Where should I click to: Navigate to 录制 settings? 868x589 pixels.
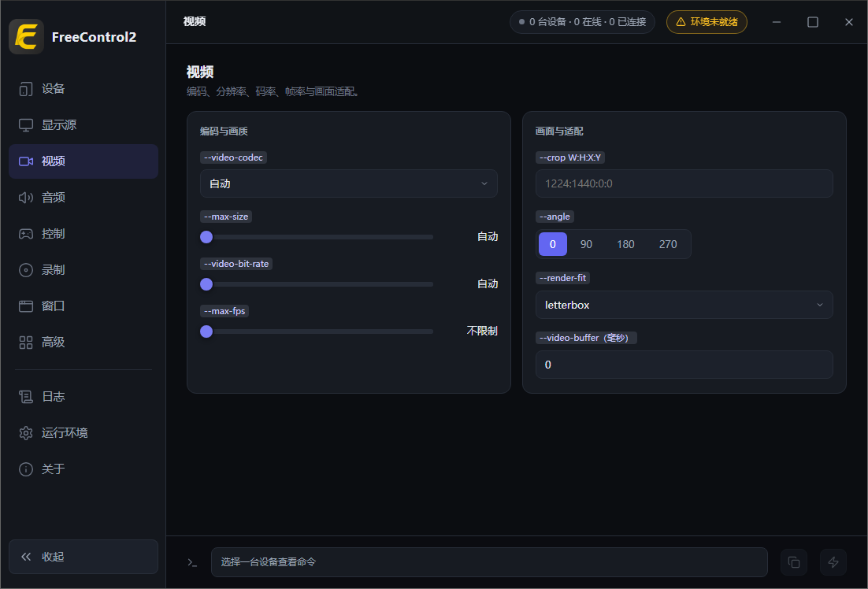pyautogui.click(x=83, y=270)
